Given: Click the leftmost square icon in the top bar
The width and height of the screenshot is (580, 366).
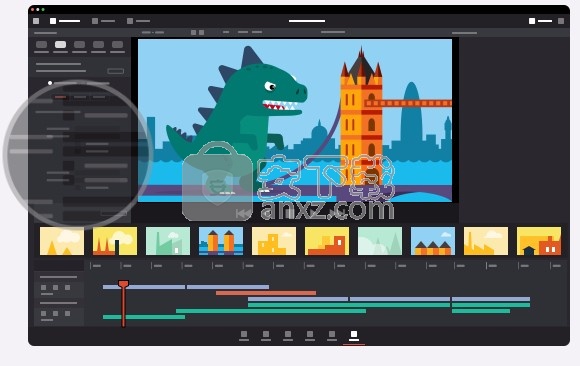Looking at the screenshot, I should point(36,21).
